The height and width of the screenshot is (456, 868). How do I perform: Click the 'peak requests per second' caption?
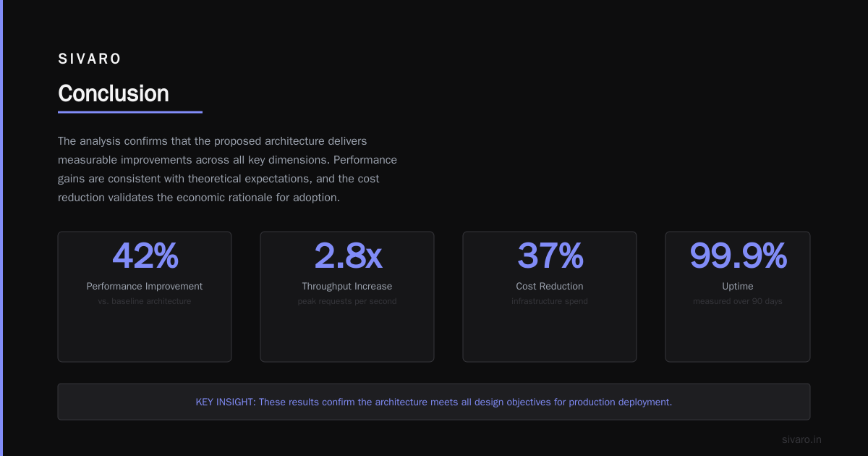[x=347, y=301]
